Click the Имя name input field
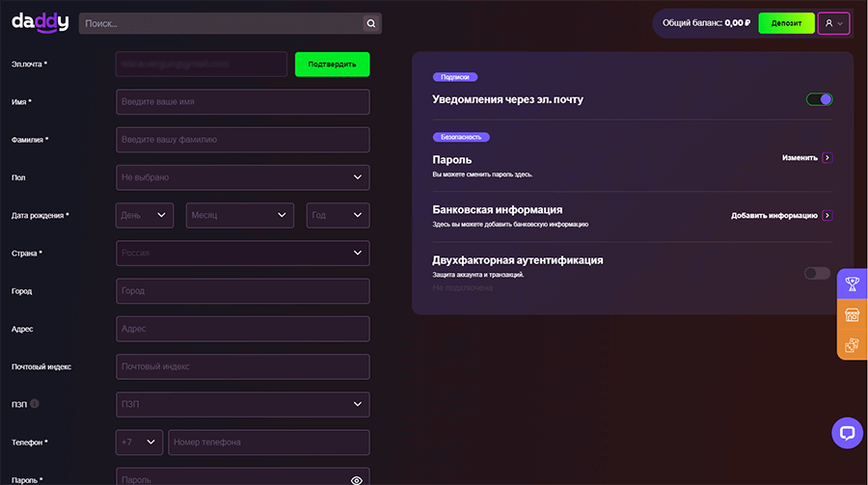Image resolution: width=868 pixels, height=485 pixels. (x=243, y=102)
